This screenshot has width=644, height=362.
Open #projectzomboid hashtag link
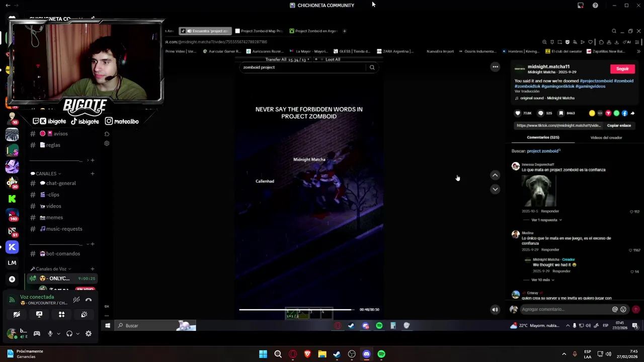[x=596, y=81]
